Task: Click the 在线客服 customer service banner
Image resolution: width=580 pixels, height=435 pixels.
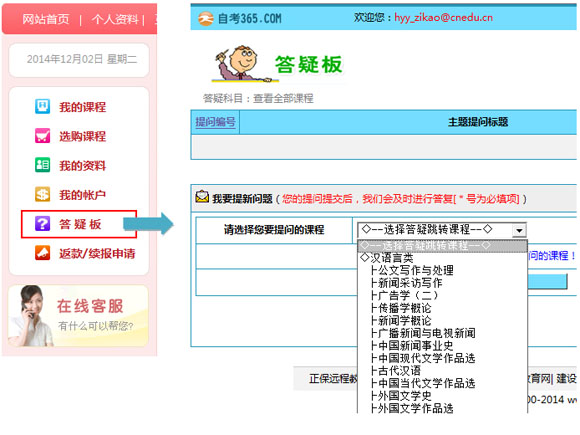Action: click(78, 316)
